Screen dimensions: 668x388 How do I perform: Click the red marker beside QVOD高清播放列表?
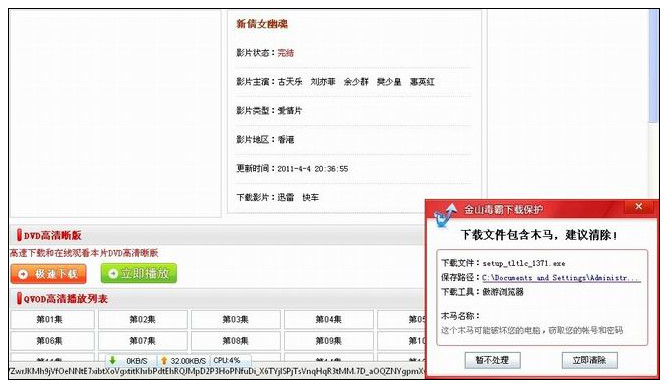pos(19,298)
